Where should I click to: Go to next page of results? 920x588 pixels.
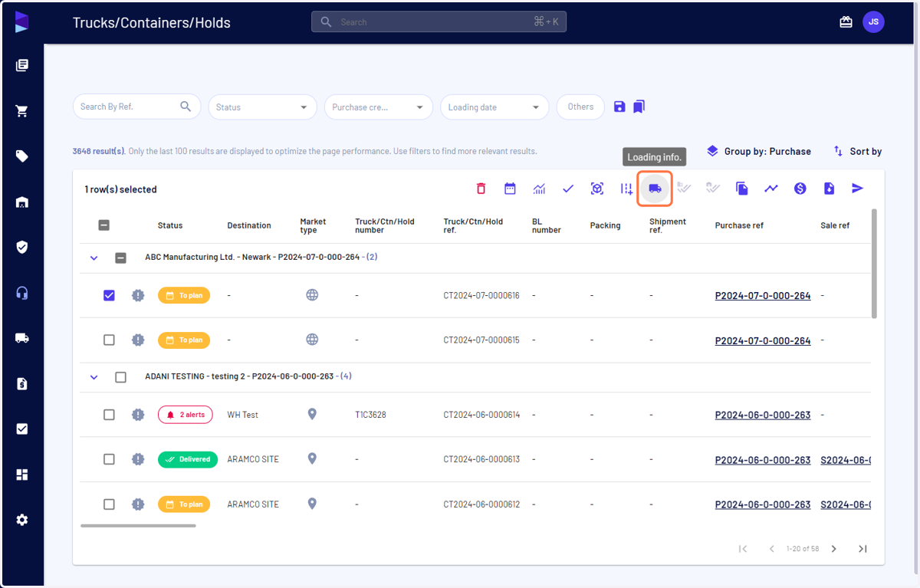click(x=834, y=549)
